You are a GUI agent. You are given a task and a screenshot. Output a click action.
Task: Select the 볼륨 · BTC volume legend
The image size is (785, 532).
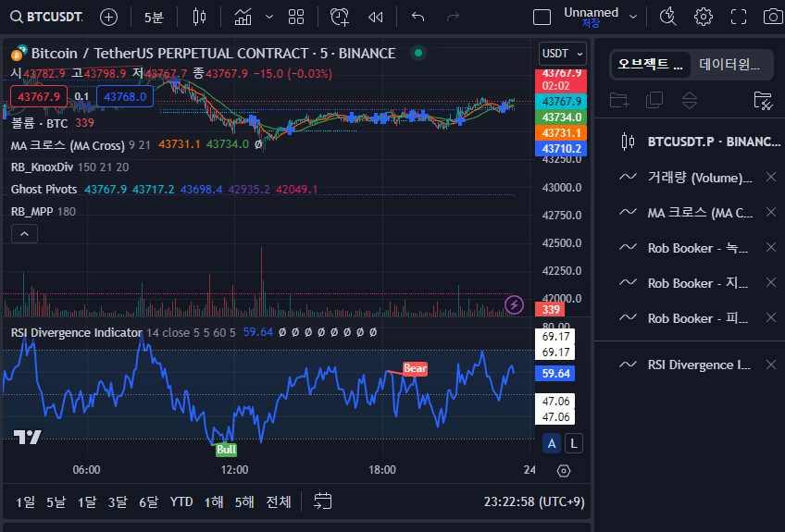coord(39,123)
